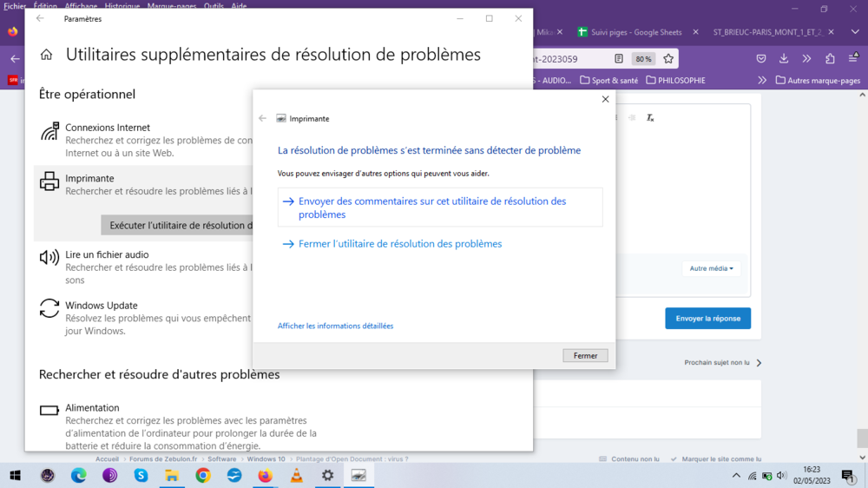Toggle Firefox reader view icon

pos(619,59)
